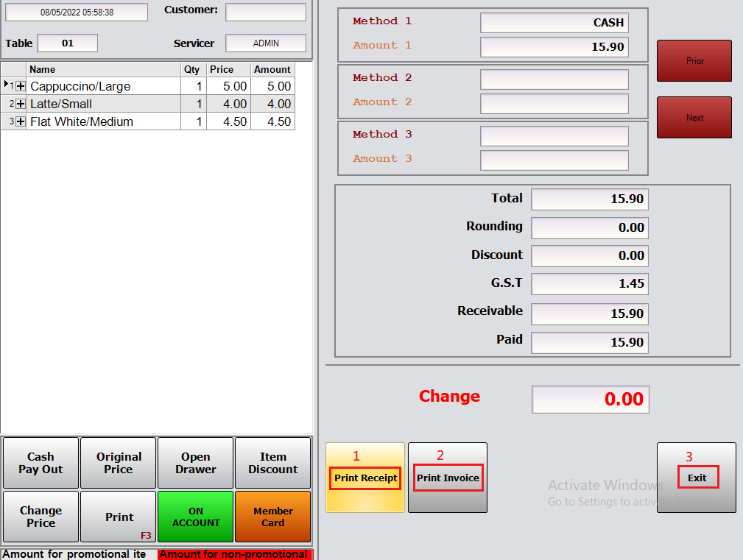743x560 pixels.
Task: Click the Flat White/Medium amount cell 4.50
Action: (x=272, y=121)
